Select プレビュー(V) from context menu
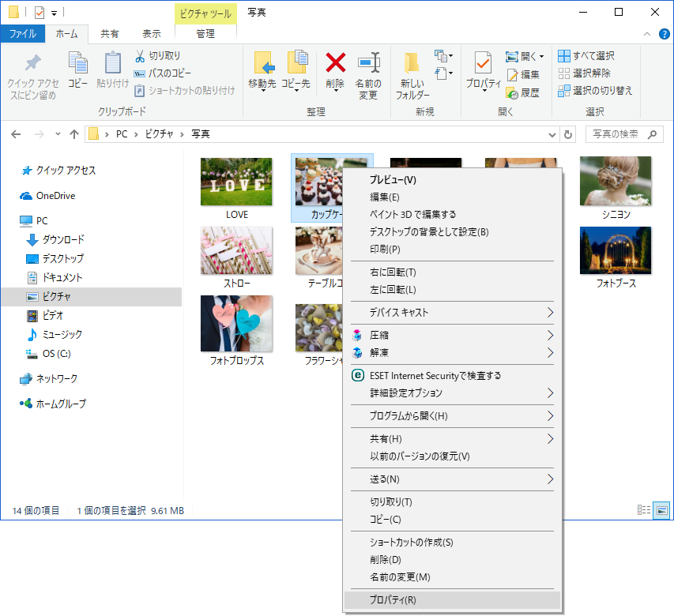Image resolution: width=674 pixels, height=616 pixels. pyautogui.click(x=452, y=179)
